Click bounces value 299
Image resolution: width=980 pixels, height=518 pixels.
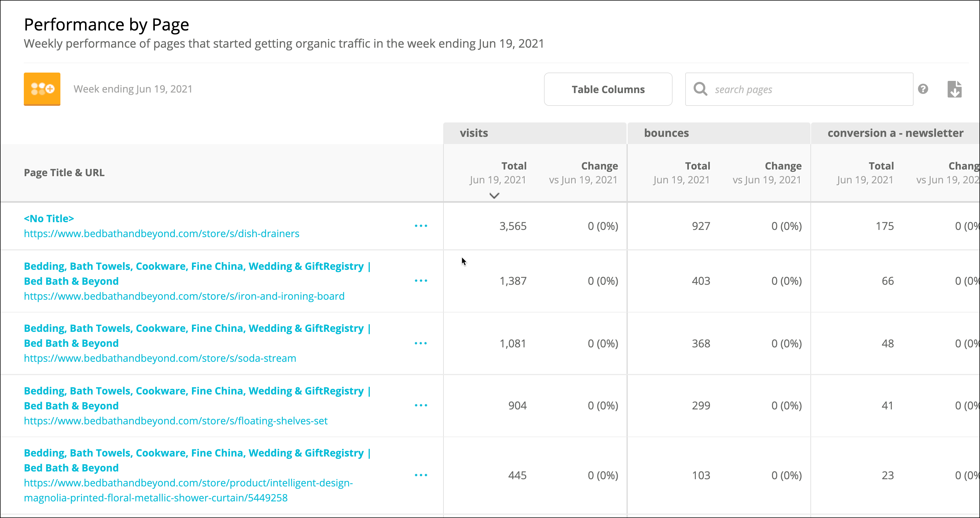[x=701, y=406]
